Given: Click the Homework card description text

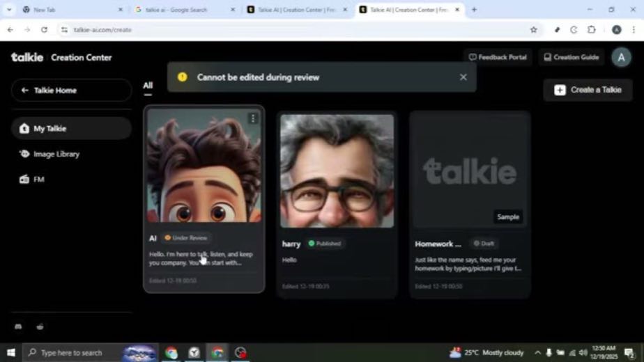Looking at the screenshot, I should pos(468,265).
